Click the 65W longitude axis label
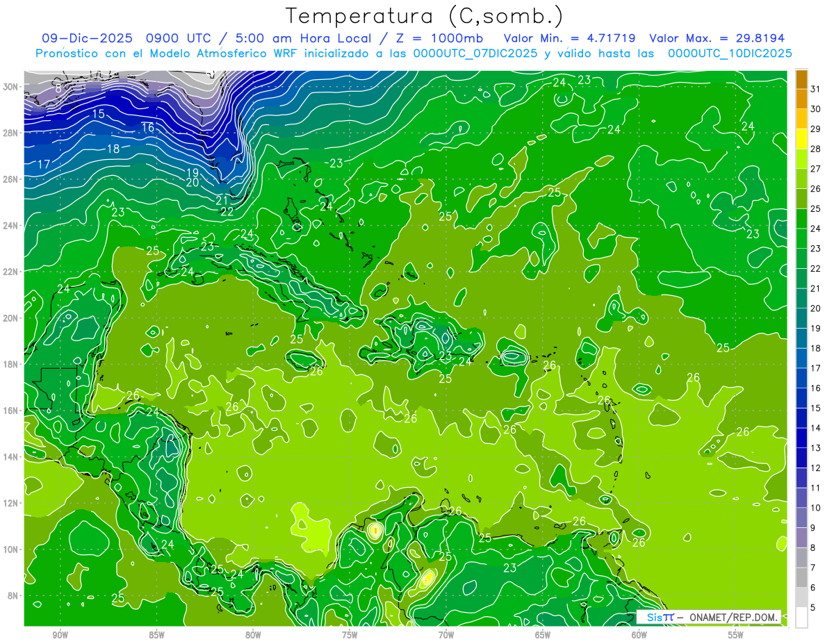The height and width of the screenshot is (644, 834). tap(543, 635)
